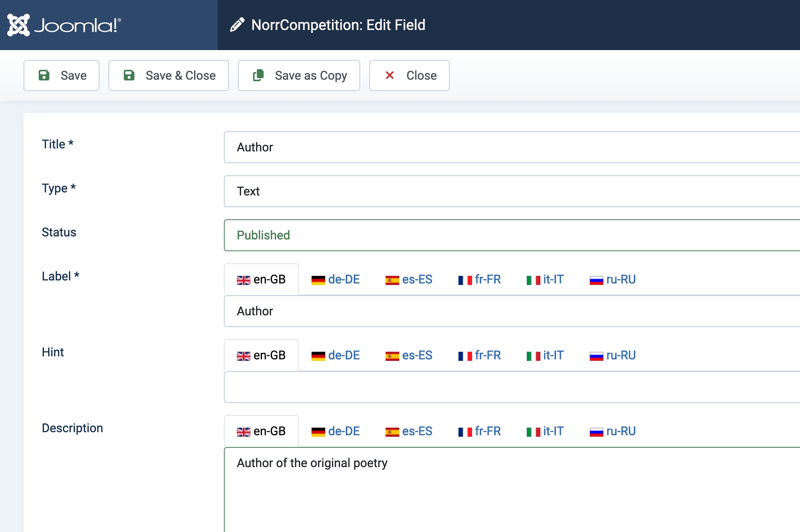Image resolution: width=800 pixels, height=532 pixels.
Task: Click the Save & Close disk icon
Action: point(129,75)
